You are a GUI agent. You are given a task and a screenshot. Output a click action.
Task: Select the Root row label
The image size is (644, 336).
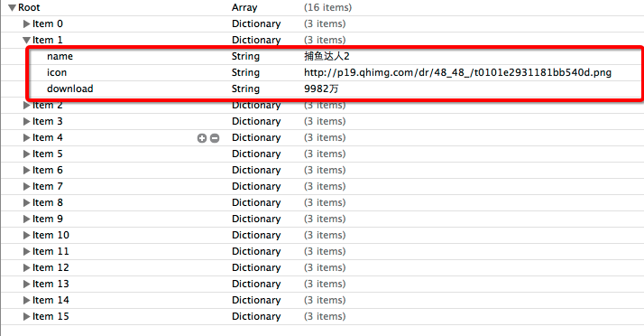click(x=29, y=7)
